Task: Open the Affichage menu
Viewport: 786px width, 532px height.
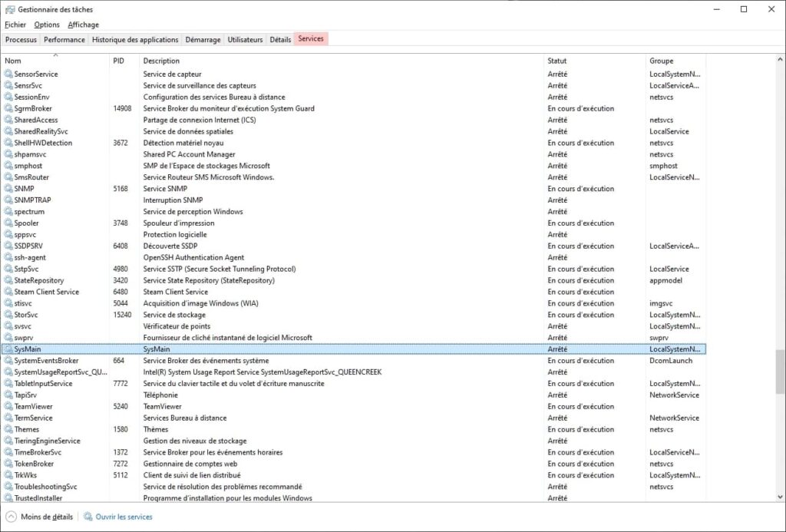Action: [x=83, y=25]
